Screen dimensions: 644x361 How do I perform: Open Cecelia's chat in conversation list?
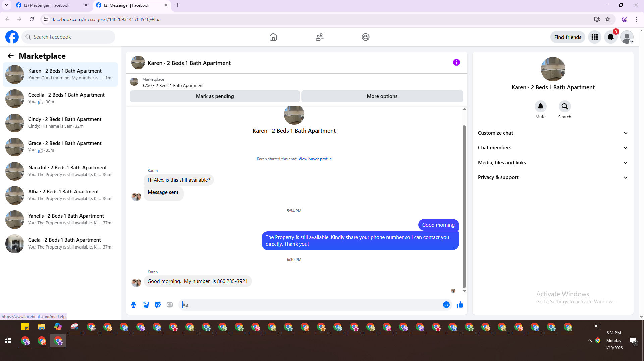pos(60,99)
